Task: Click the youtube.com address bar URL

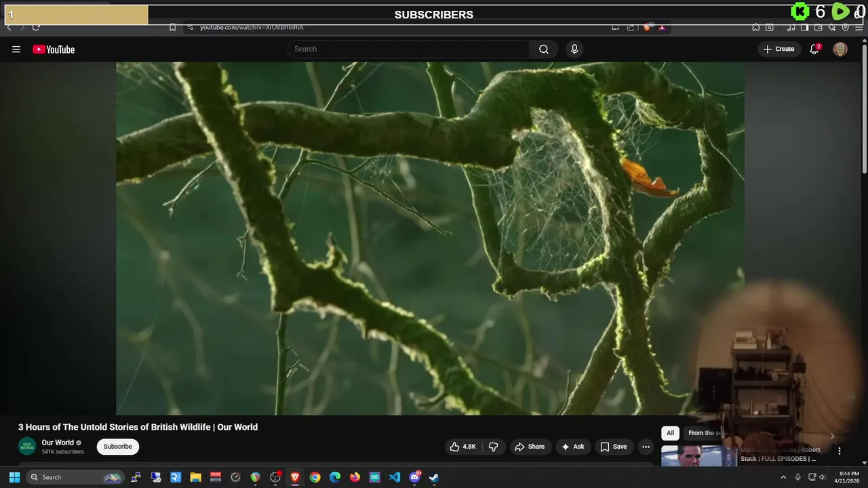Action: pos(252,27)
